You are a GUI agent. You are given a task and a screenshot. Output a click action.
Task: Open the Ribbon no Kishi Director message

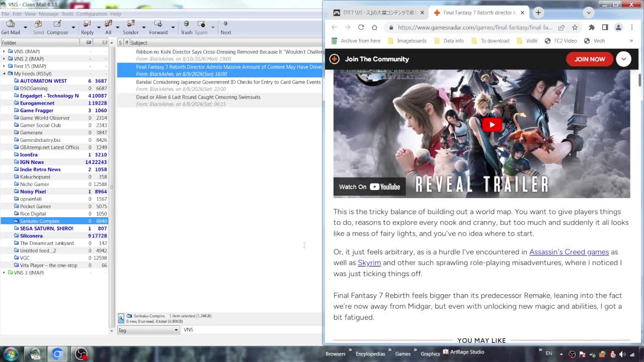(x=219, y=55)
